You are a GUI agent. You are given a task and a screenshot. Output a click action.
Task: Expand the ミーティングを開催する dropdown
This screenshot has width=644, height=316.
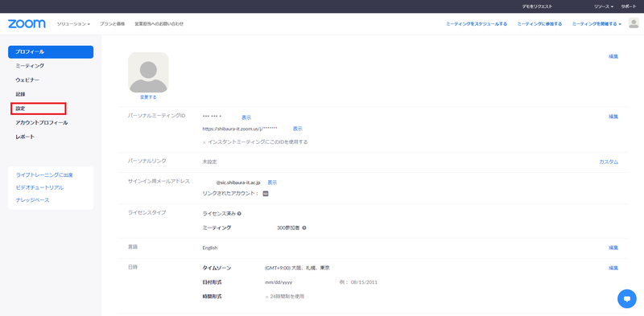597,24
